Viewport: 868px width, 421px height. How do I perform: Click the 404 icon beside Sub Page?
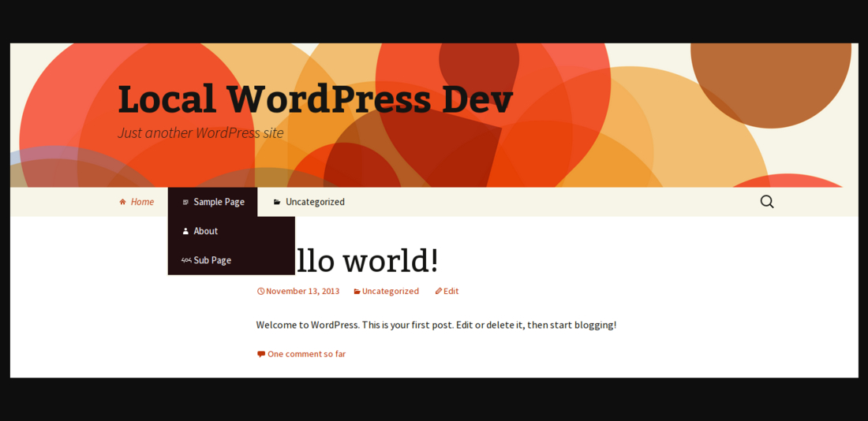(186, 261)
